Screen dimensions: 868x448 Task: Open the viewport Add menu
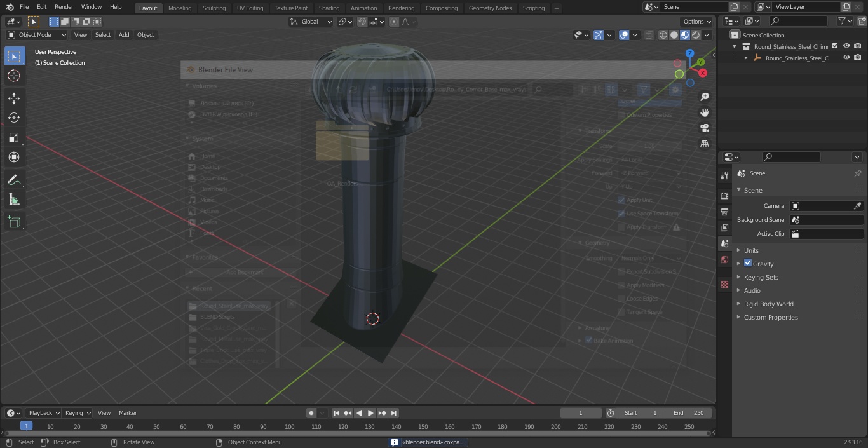coord(124,35)
